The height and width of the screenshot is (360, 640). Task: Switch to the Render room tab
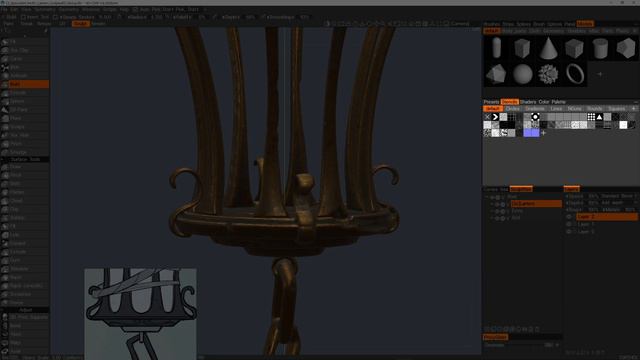[98, 24]
